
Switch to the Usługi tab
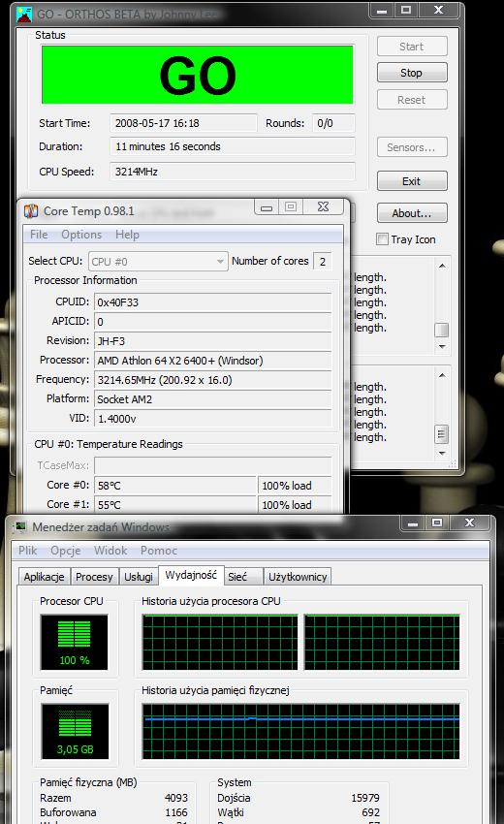[139, 577]
